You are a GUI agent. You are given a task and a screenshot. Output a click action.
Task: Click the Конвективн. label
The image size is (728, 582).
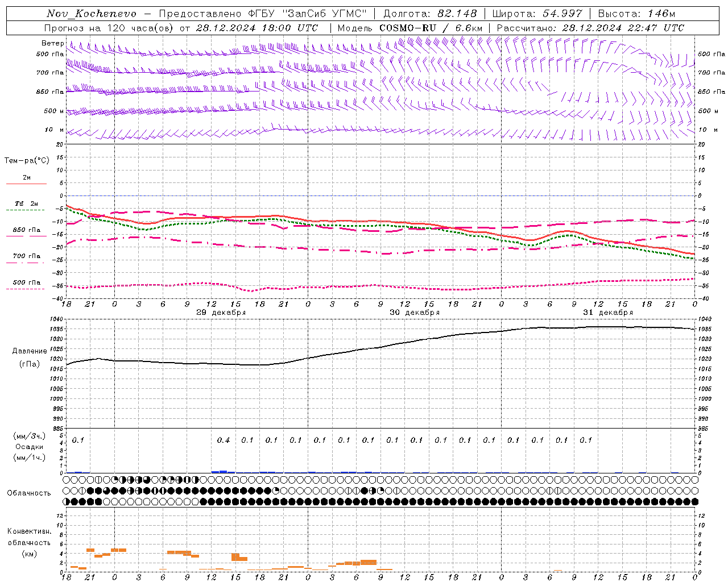click(x=29, y=531)
